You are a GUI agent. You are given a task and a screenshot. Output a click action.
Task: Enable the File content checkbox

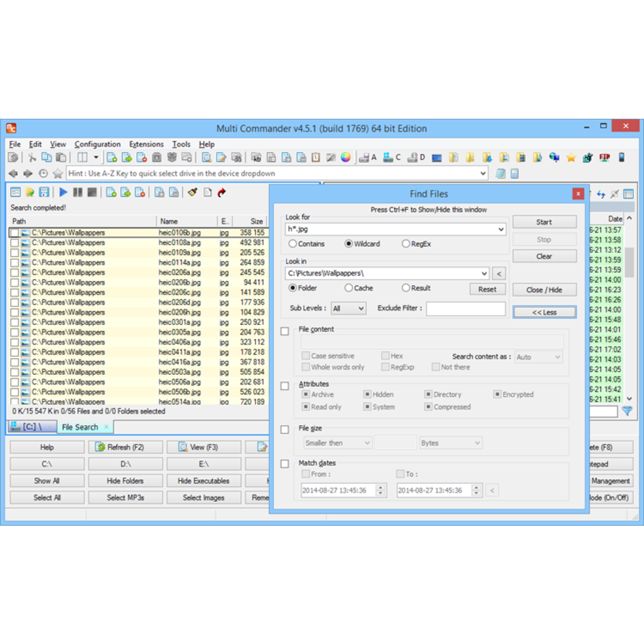coord(285,331)
